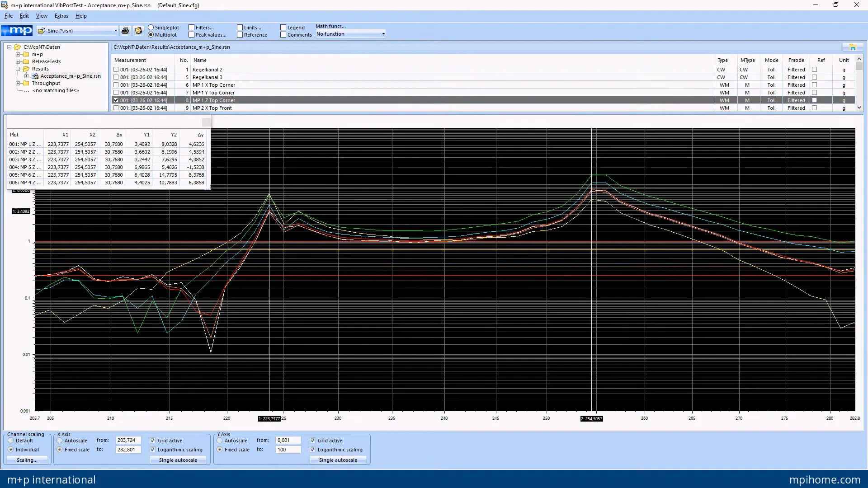Open the Extras menu

[61, 16]
